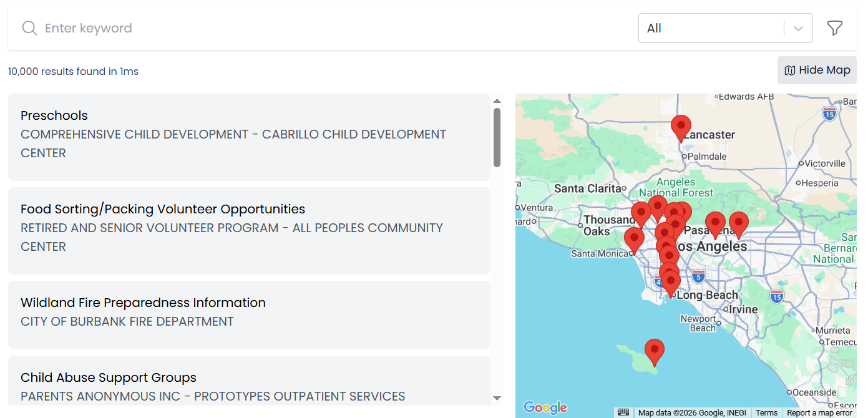Click the search magnifier icon
The height and width of the screenshot is (418, 868).
click(29, 28)
